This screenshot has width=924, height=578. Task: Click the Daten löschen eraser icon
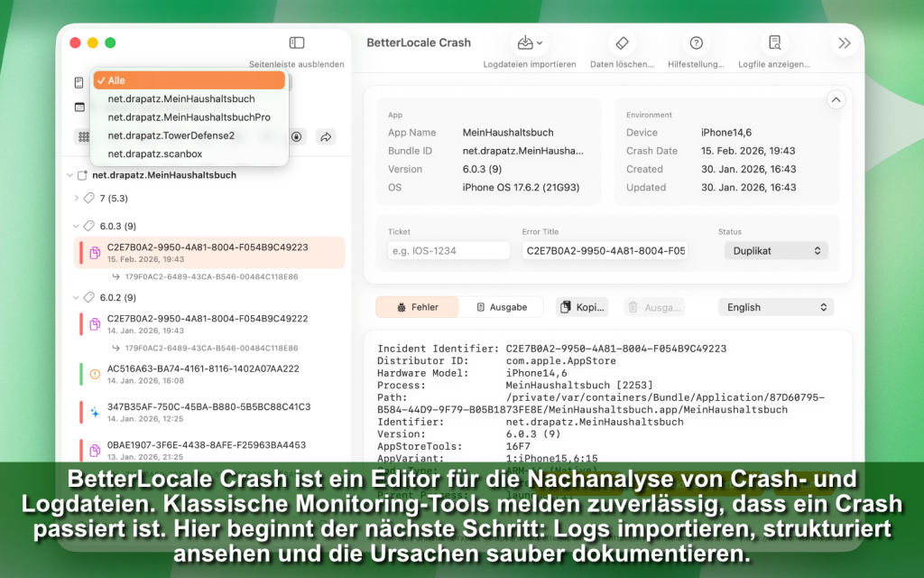click(x=621, y=43)
